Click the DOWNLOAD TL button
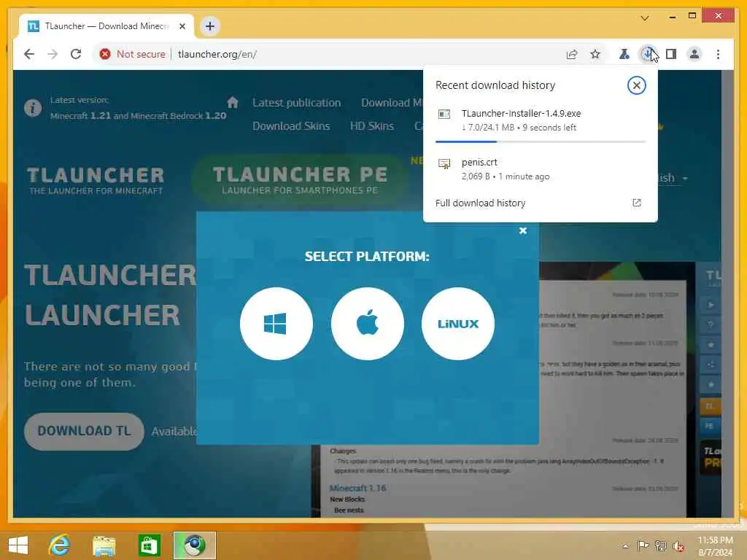 point(84,432)
